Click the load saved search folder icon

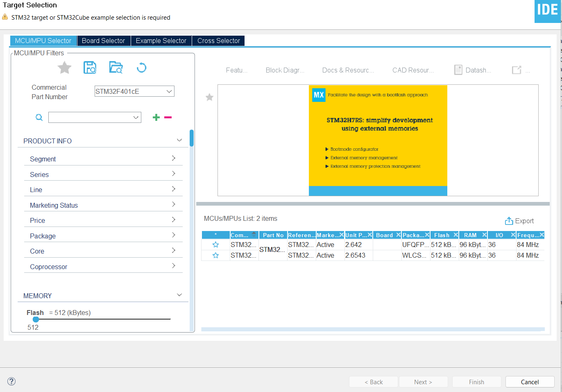tap(116, 68)
